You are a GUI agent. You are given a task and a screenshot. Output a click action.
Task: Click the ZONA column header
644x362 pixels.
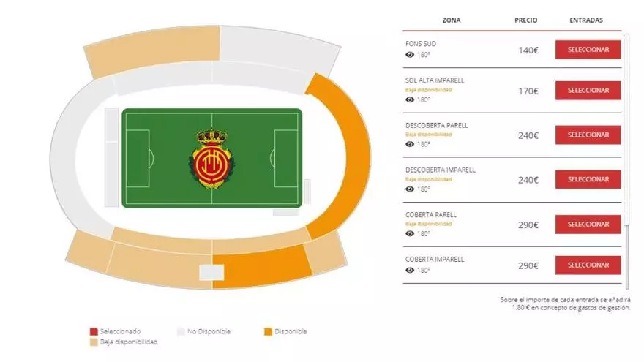(452, 20)
